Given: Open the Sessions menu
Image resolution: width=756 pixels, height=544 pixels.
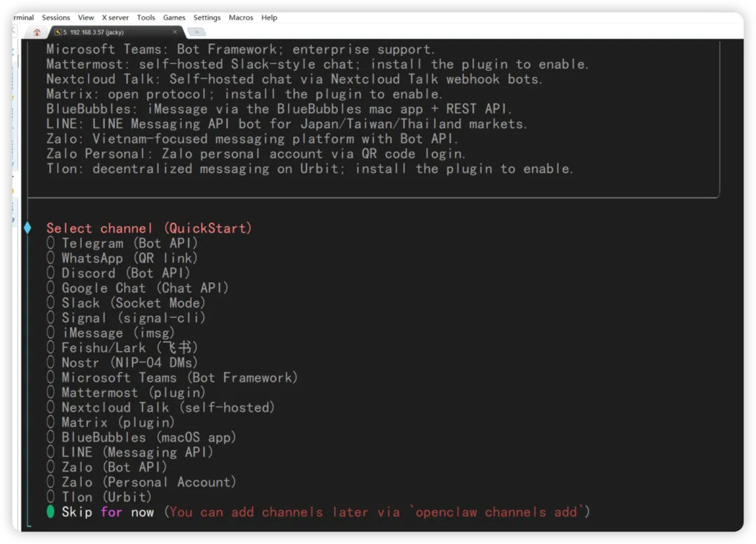Looking at the screenshot, I should pyautogui.click(x=56, y=18).
